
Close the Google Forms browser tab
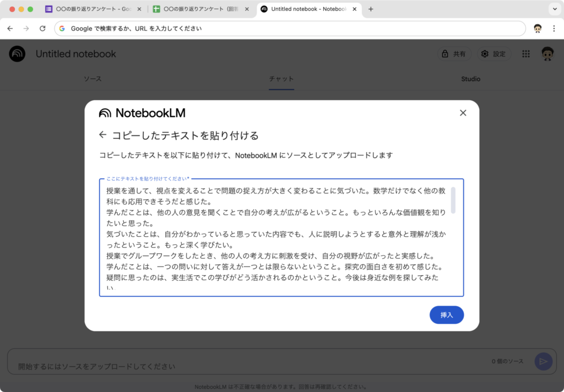(139, 9)
